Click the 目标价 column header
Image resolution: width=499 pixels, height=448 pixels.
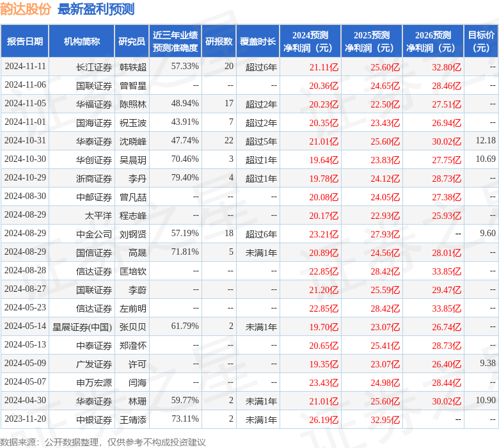point(482,42)
